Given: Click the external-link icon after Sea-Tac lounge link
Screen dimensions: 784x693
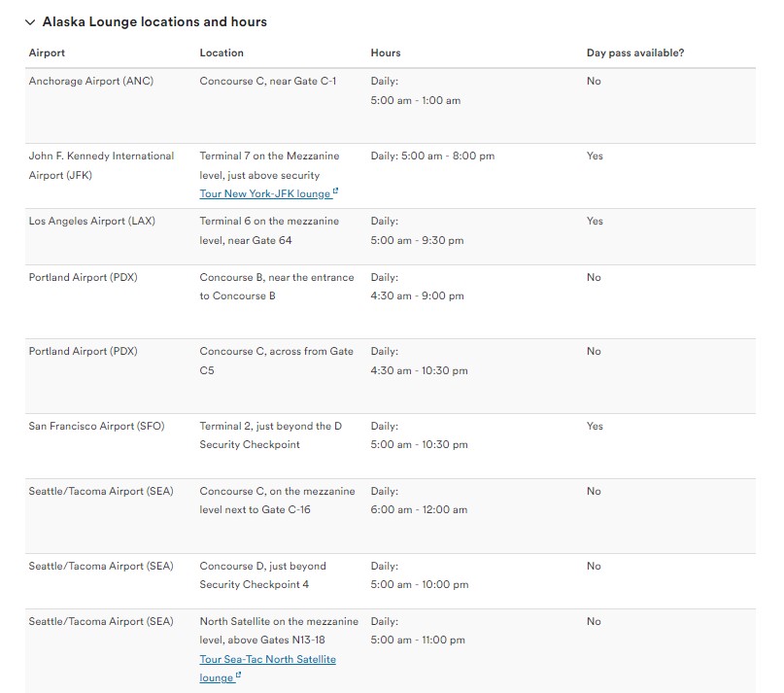Looking at the screenshot, I should tap(238, 675).
